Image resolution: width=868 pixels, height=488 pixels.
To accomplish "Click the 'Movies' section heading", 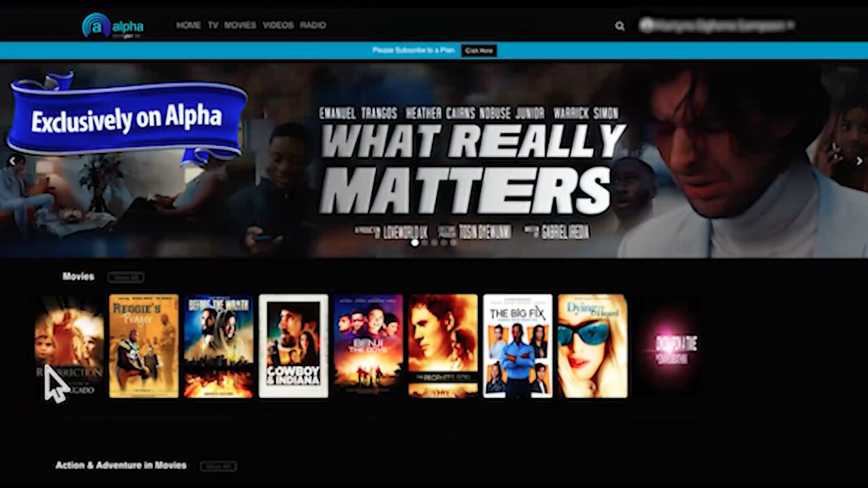I will (x=78, y=277).
